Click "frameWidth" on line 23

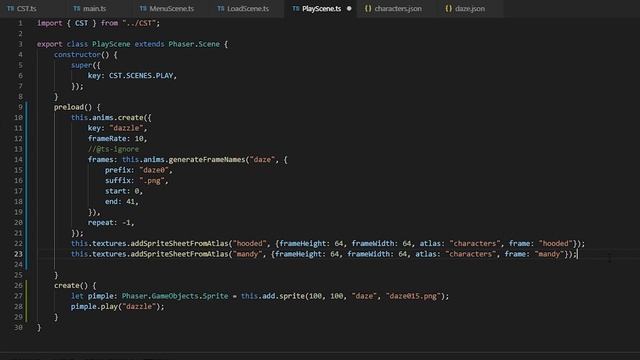pyautogui.click(x=369, y=254)
